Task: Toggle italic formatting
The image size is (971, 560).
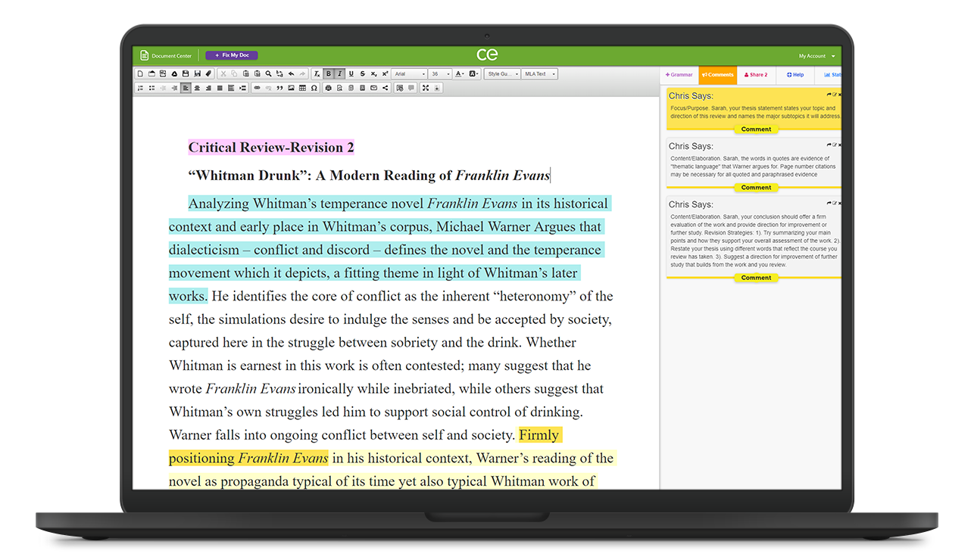Action: pyautogui.click(x=339, y=74)
